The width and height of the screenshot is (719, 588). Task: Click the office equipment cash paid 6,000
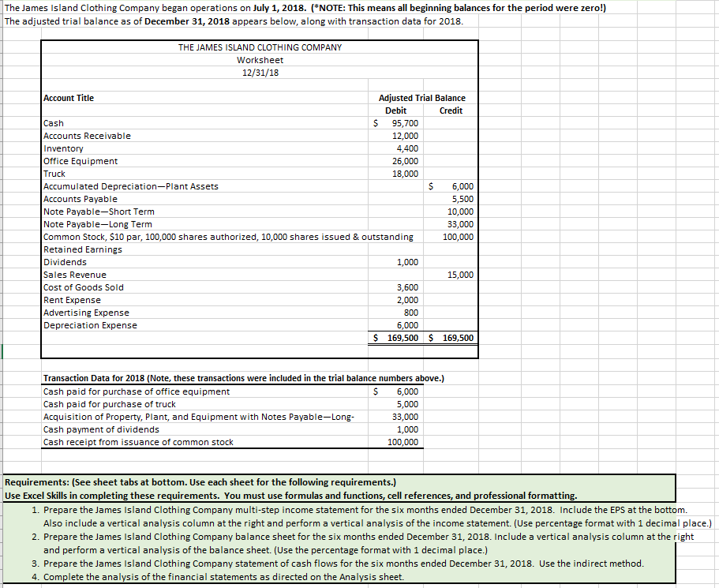407,391
